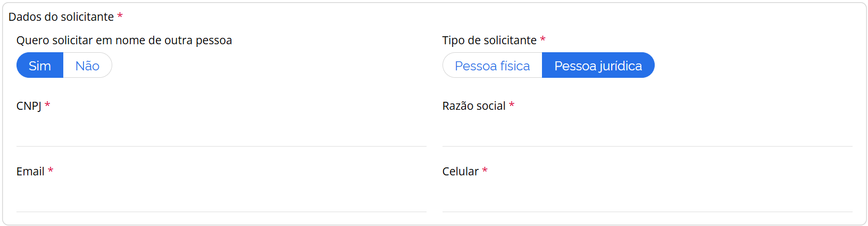
Task: Click the Celular label text
Action: pos(461,172)
